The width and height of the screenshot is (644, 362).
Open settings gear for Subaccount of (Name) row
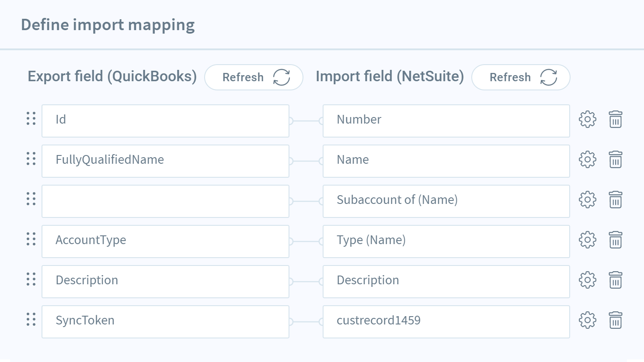click(587, 200)
